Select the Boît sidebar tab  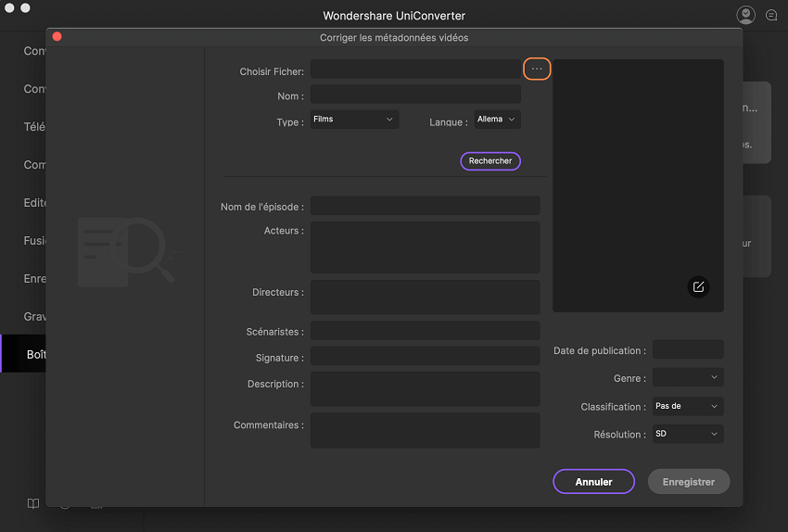(x=23, y=354)
